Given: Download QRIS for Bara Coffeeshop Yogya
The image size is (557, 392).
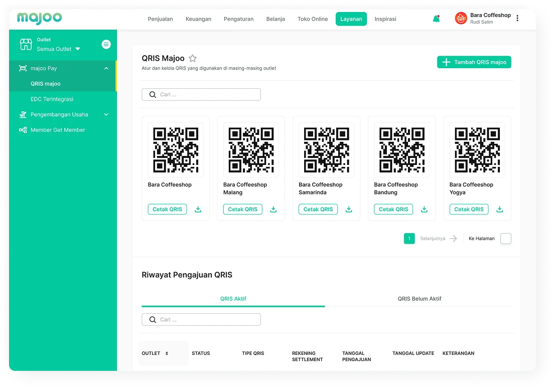Looking at the screenshot, I should [499, 210].
